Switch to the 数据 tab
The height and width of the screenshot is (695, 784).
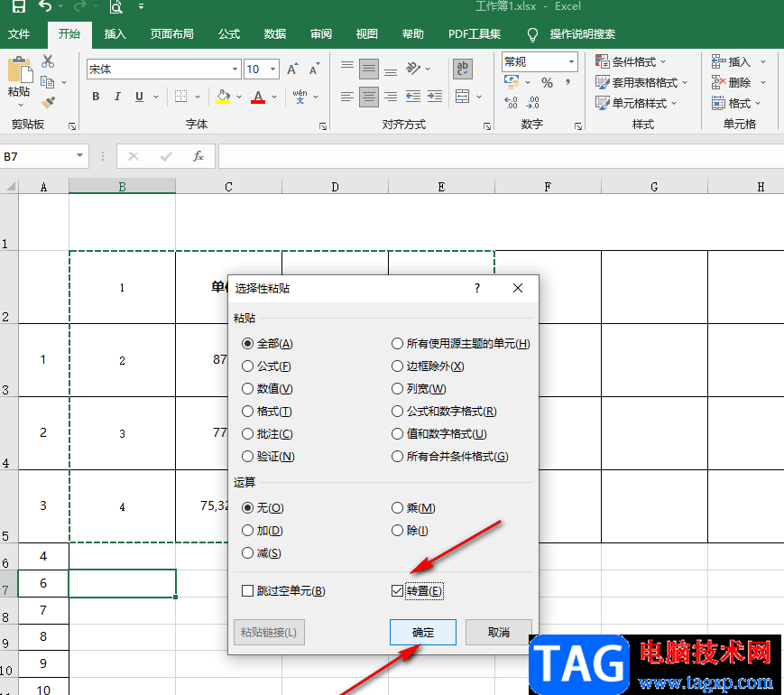coord(275,34)
